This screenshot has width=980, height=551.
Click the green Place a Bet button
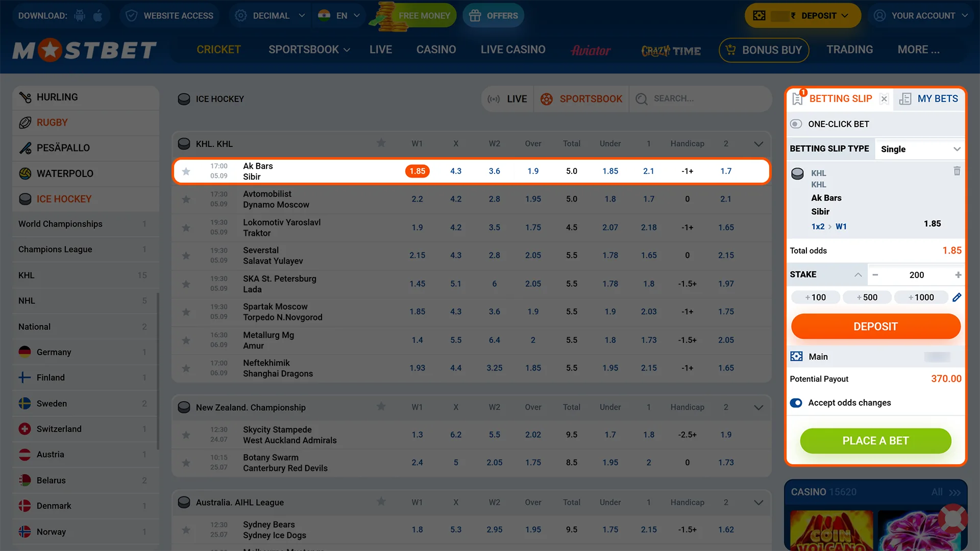[x=875, y=441]
